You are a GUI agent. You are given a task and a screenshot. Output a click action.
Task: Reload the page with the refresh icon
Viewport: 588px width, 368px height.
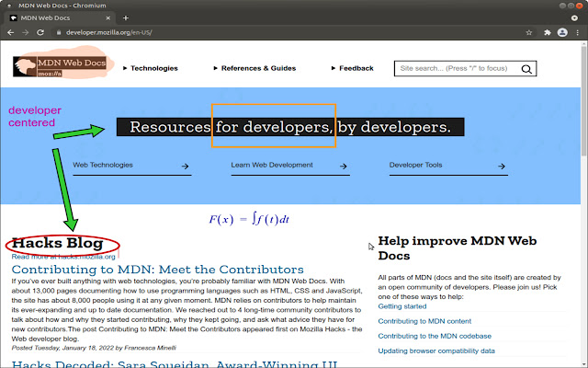40,33
